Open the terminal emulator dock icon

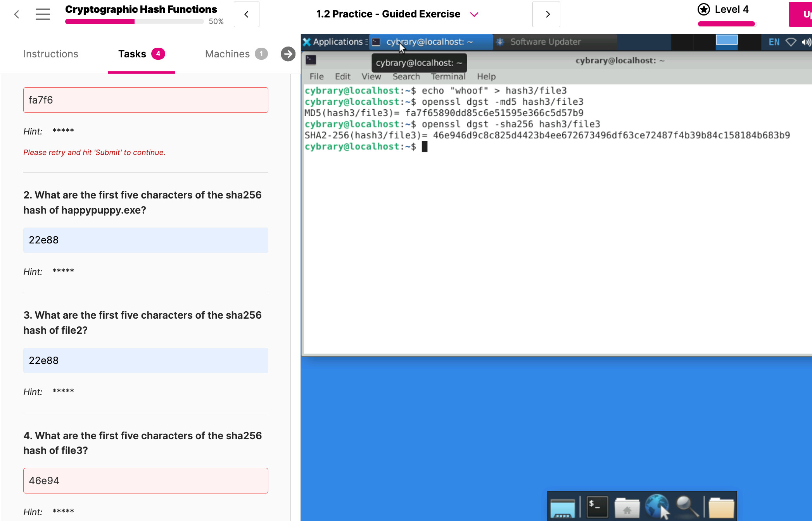click(x=597, y=507)
